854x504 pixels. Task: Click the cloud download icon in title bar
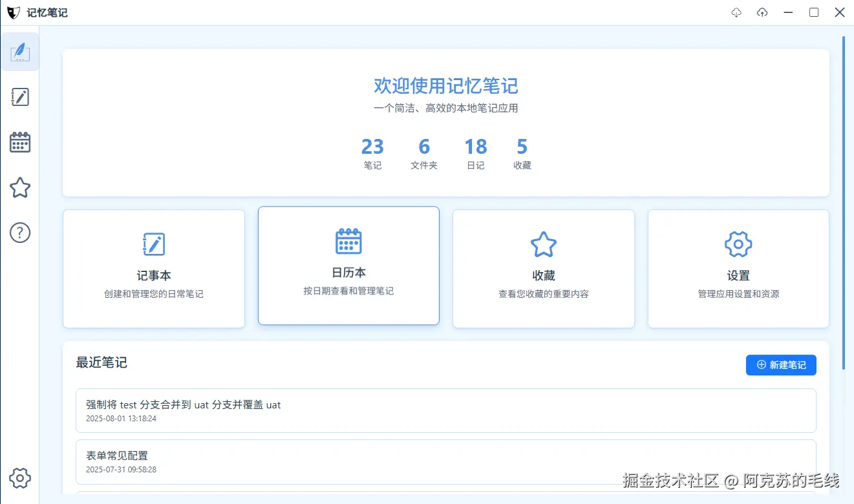tap(736, 12)
